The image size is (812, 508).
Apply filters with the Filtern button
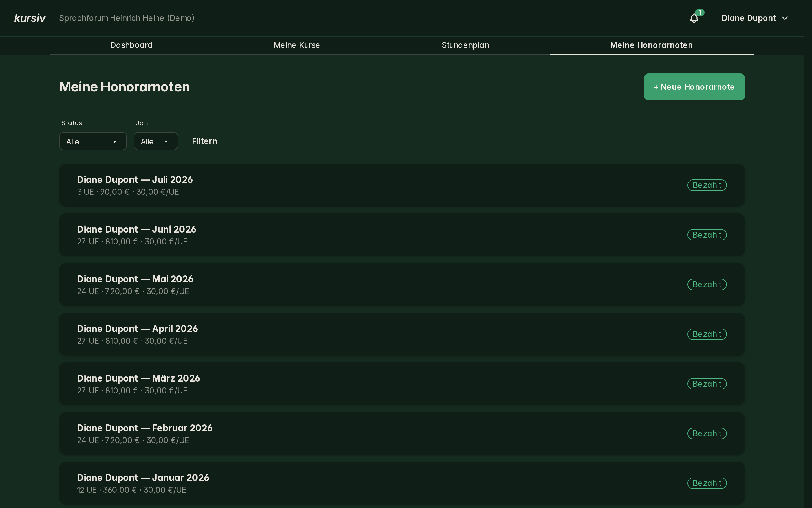pos(204,141)
